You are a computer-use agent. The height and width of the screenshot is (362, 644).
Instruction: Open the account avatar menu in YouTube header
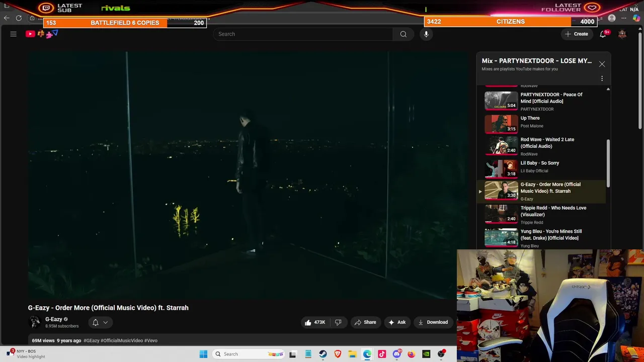[622, 34]
